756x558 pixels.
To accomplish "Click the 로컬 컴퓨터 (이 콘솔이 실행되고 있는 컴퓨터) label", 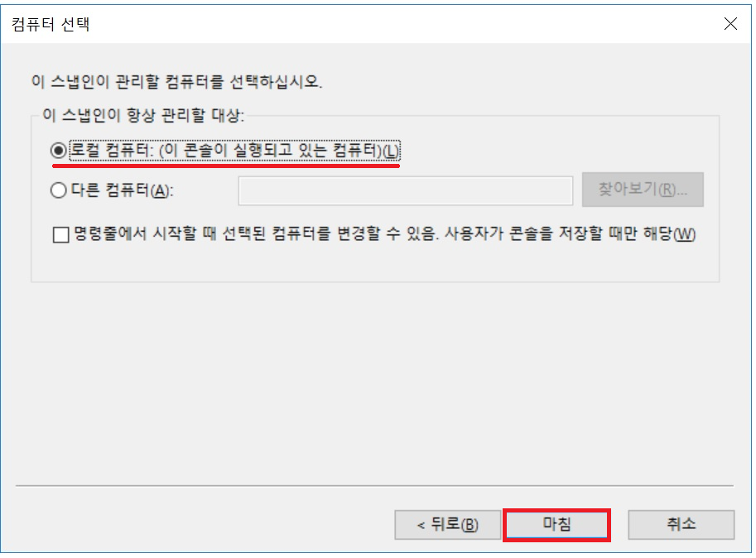I will (235, 151).
